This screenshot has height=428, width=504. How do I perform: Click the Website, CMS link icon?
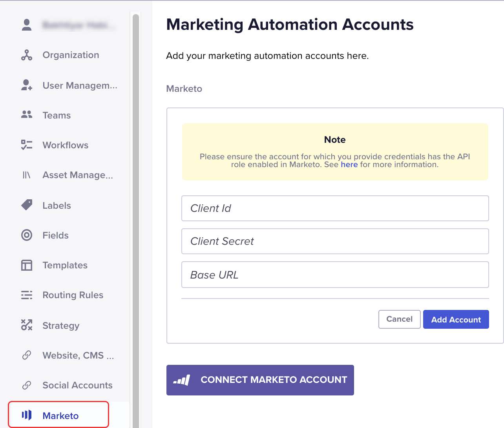(x=27, y=355)
